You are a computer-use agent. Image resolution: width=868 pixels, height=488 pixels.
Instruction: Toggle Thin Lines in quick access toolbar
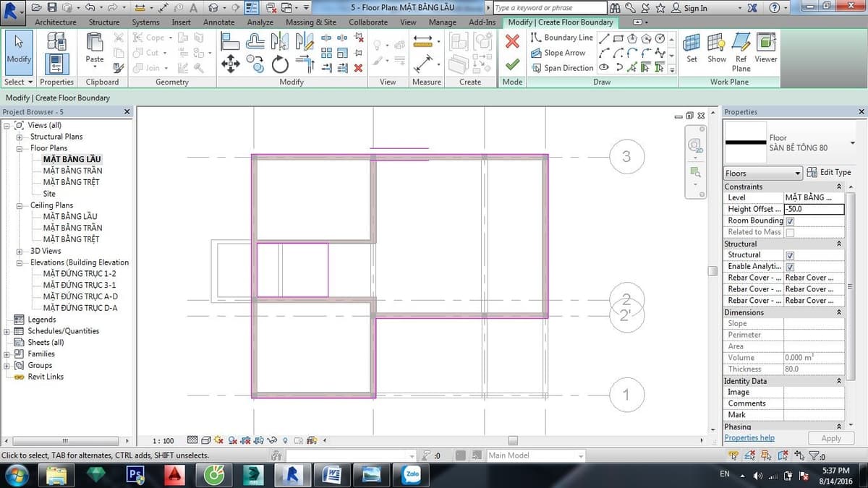point(252,8)
